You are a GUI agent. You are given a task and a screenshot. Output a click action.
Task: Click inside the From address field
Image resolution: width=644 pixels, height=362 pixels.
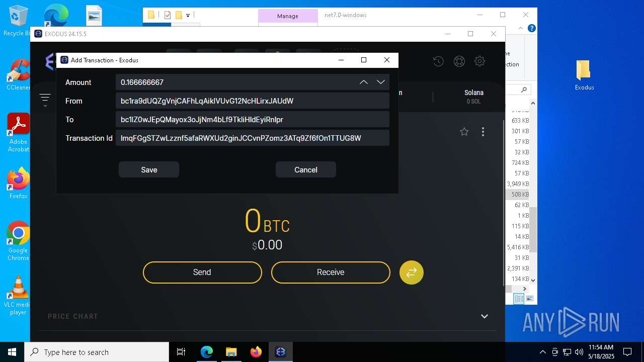click(253, 101)
